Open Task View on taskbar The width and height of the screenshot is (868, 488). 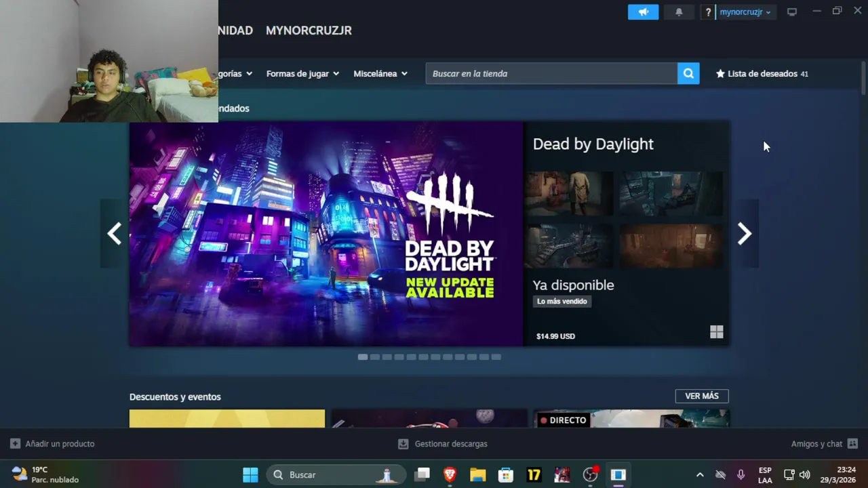422,474
